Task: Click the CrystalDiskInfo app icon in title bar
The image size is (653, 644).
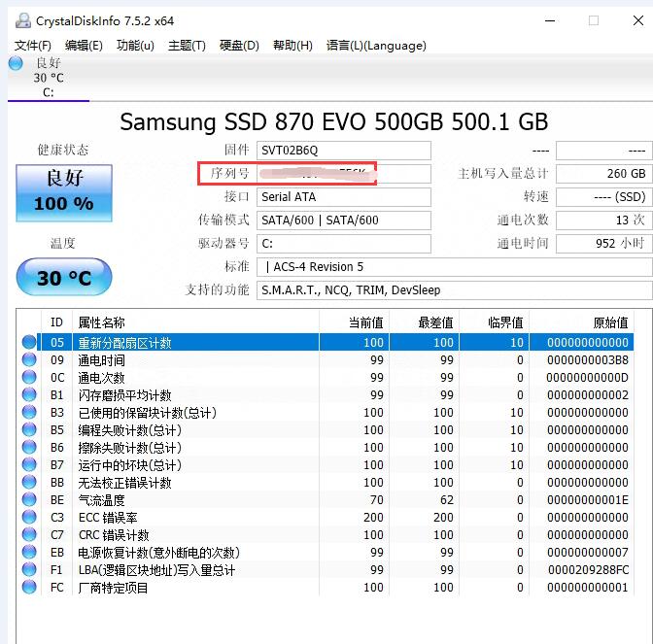Action: [x=23, y=20]
